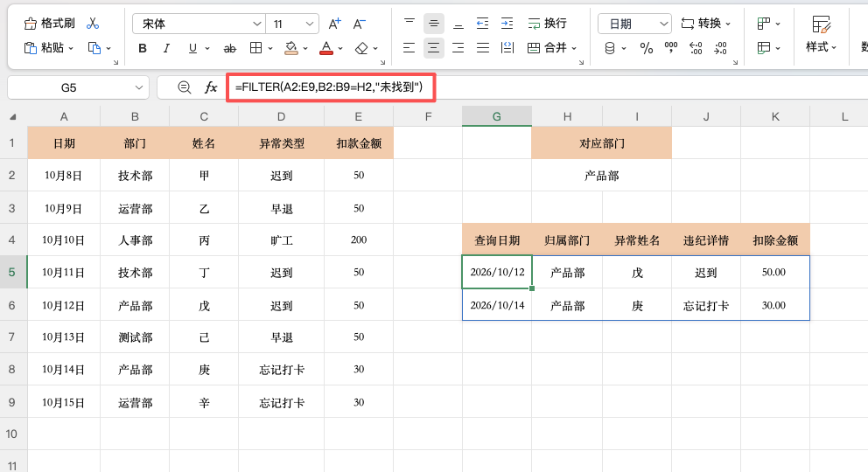This screenshot has width=868, height=472.
Task: Select middle vertical alignment
Action: pos(433,24)
